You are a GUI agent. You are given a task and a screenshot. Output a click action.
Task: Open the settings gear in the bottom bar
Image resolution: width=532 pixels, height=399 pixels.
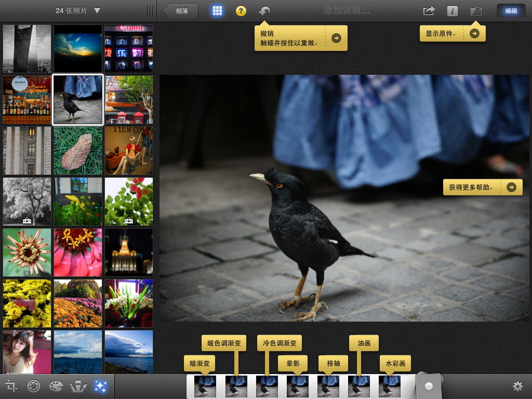pyautogui.click(x=517, y=387)
